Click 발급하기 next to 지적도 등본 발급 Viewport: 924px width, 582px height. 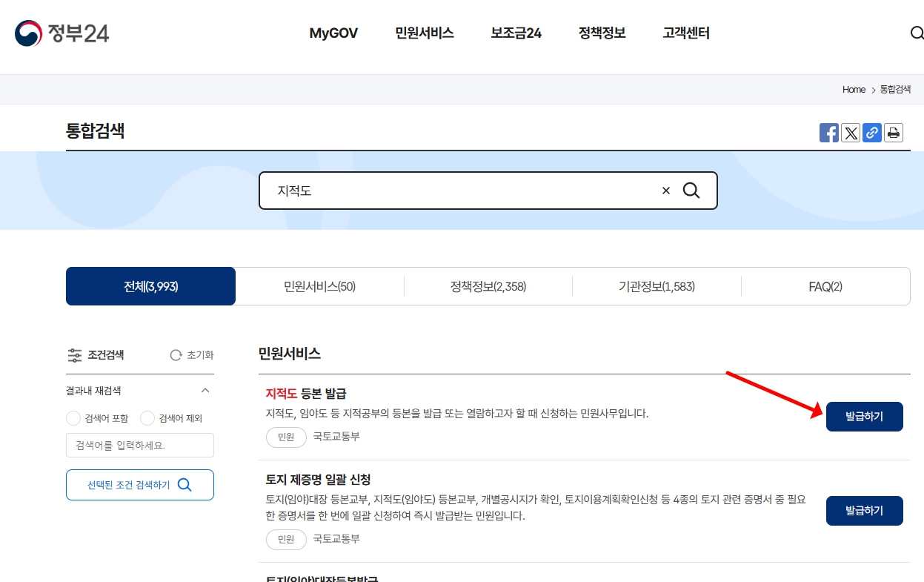point(864,417)
